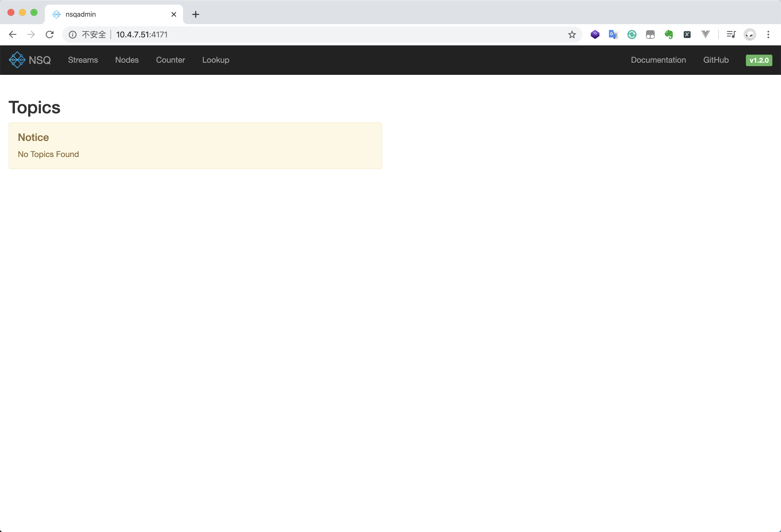Open the Vue devtools extension icon
This screenshot has height=532, width=781.
tap(705, 34)
